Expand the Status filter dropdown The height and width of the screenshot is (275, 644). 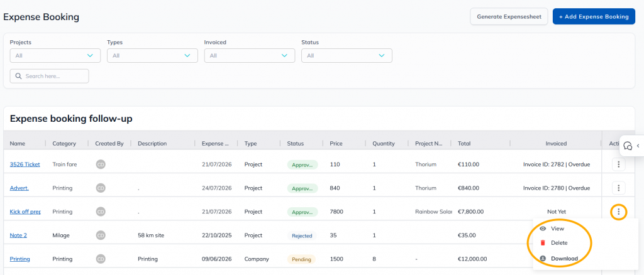click(347, 56)
